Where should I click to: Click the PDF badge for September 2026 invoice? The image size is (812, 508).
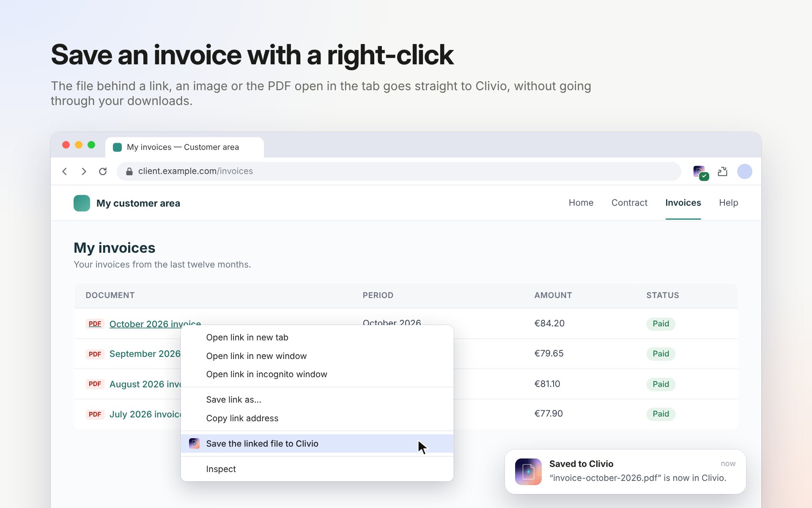click(95, 354)
